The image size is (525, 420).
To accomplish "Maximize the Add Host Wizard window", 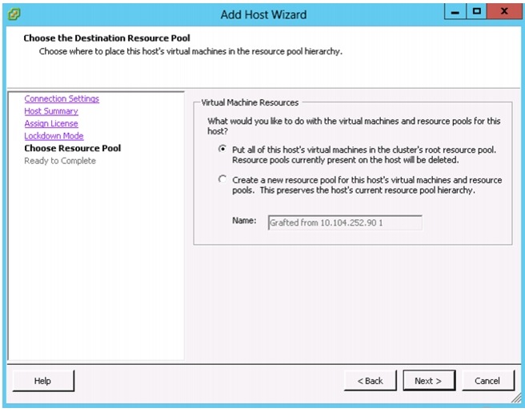I will pyautogui.click(x=476, y=12).
